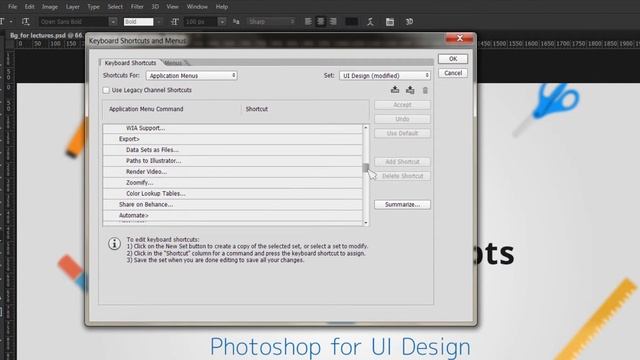Open the anti-aliasing Sharp dropdown
Screen dimensions: 640x360
(x=272, y=22)
